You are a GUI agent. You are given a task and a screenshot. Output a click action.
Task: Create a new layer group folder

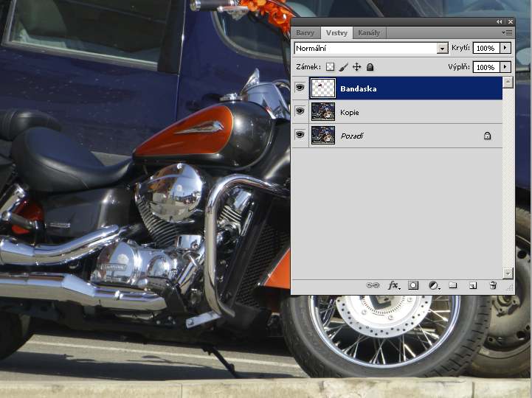pos(453,285)
